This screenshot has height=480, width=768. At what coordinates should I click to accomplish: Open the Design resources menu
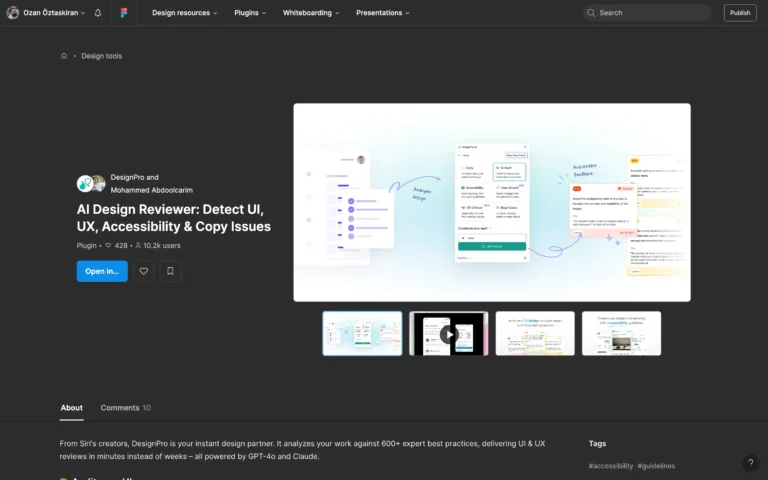coord(184,13)
